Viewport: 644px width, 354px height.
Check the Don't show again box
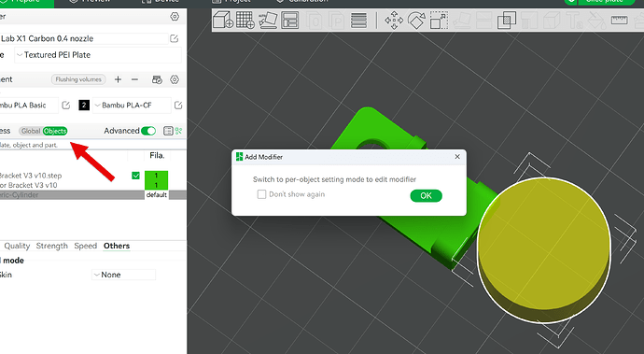point(261,194)
